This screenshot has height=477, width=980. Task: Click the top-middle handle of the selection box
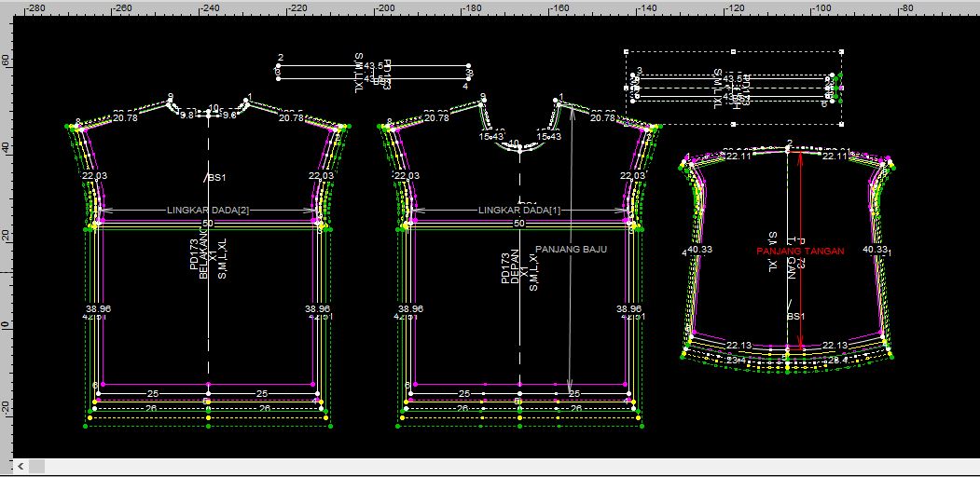click(734, 51)
